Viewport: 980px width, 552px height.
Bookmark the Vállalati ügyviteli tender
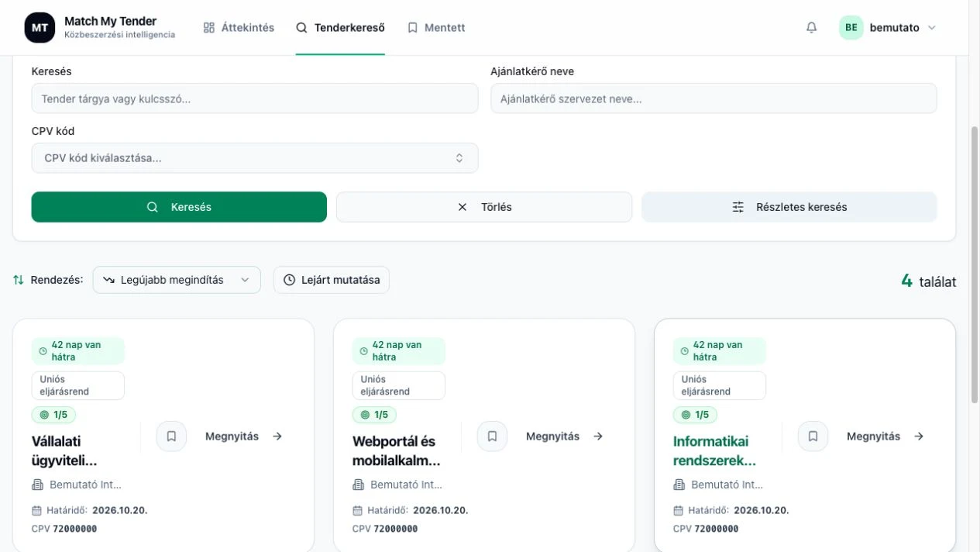pos(171,436)
